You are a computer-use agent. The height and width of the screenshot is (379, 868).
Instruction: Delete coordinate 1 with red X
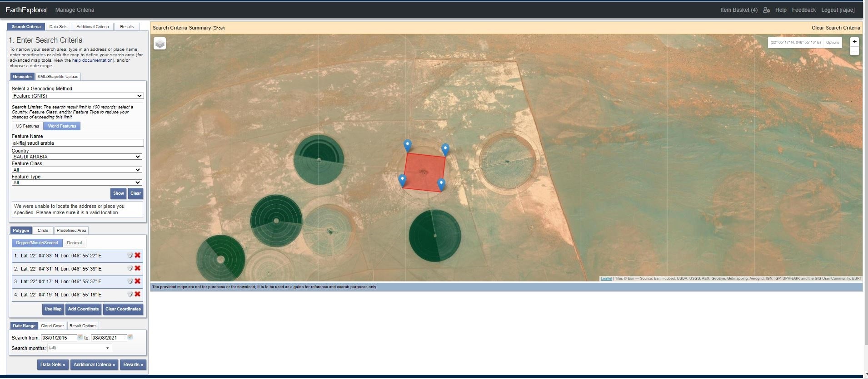point(137,256)
